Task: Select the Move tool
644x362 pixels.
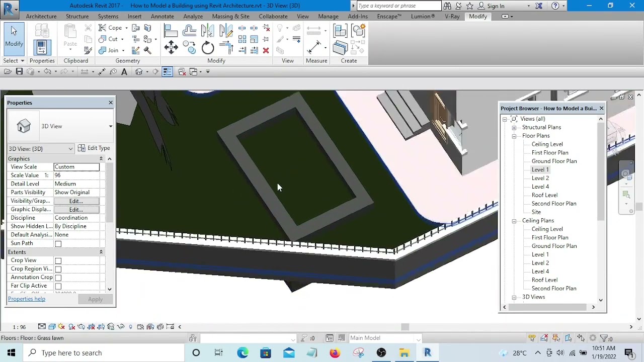Action: (x=171, y=48)
